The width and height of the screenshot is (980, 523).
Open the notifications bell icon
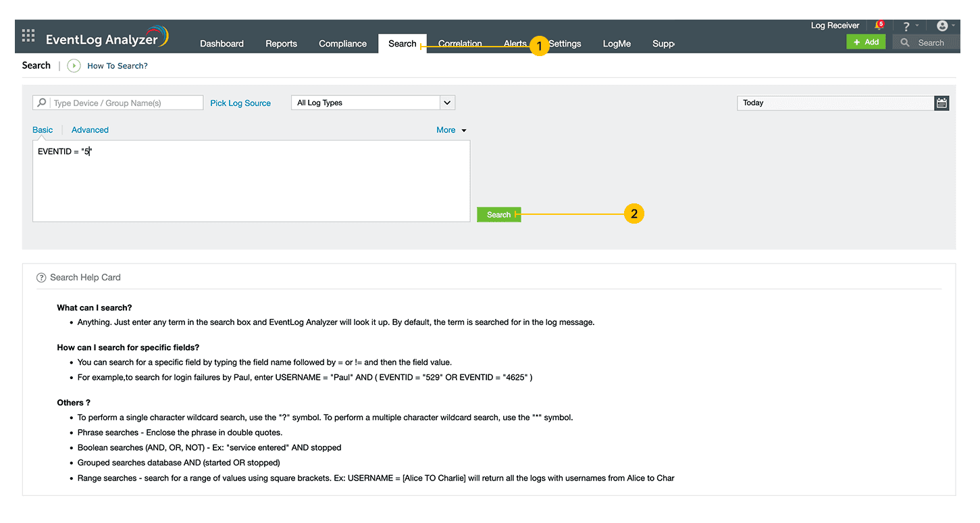point(879,26)
